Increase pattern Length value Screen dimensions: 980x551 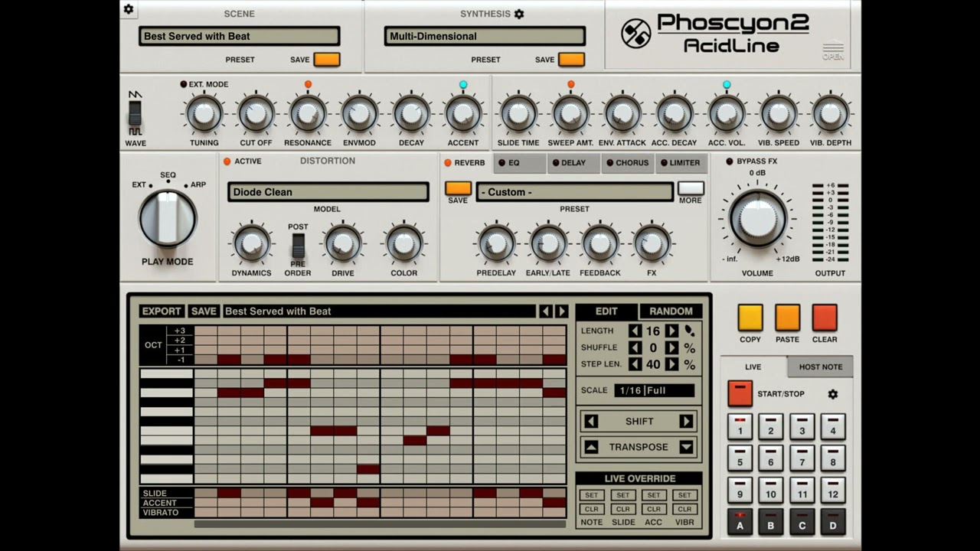pos(671,331)
